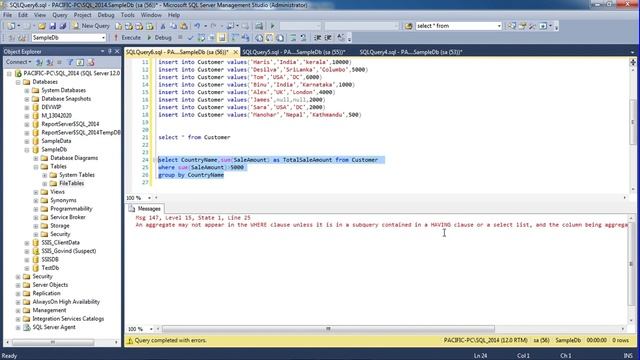Select the FileTables folder

click(x=71, y=184)
